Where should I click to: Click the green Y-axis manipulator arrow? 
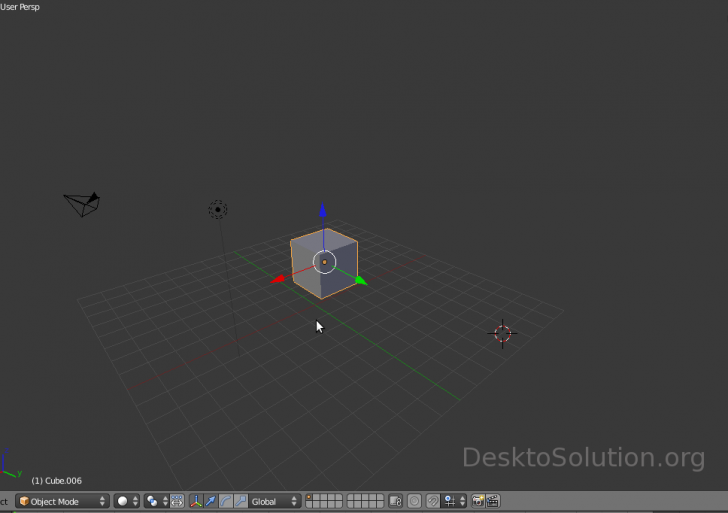pyautogui.click(x=361, y=280)
